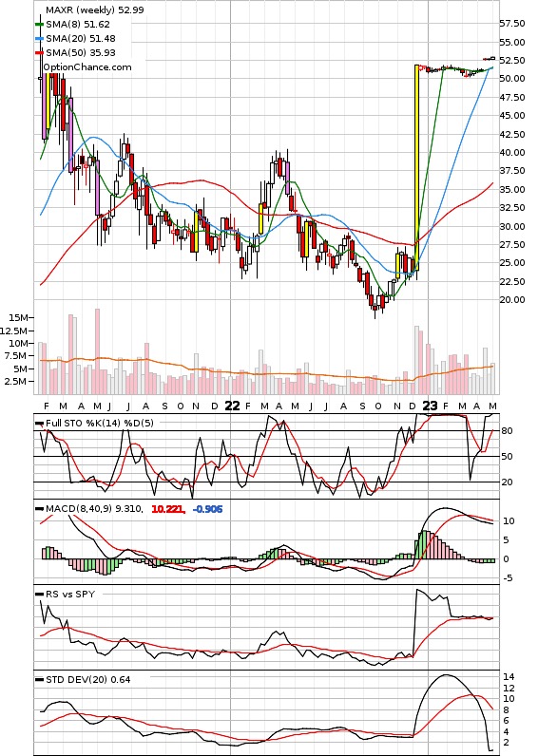The image size is (538, 756).
Task: Click the green SMA(8) legend marker
Action: click(x=41, y=24)
